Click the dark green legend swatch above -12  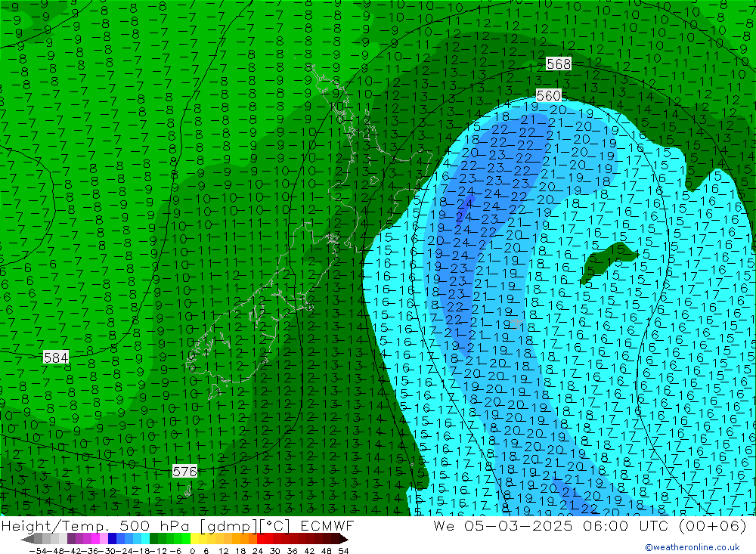pos(153,538)
